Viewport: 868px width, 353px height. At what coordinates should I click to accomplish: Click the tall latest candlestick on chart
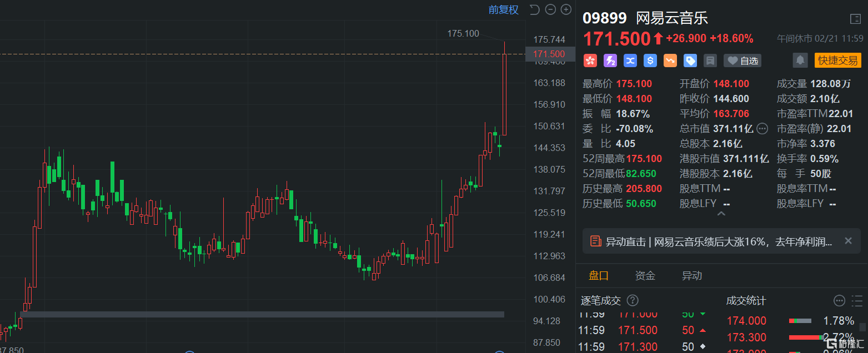(504, 88)
